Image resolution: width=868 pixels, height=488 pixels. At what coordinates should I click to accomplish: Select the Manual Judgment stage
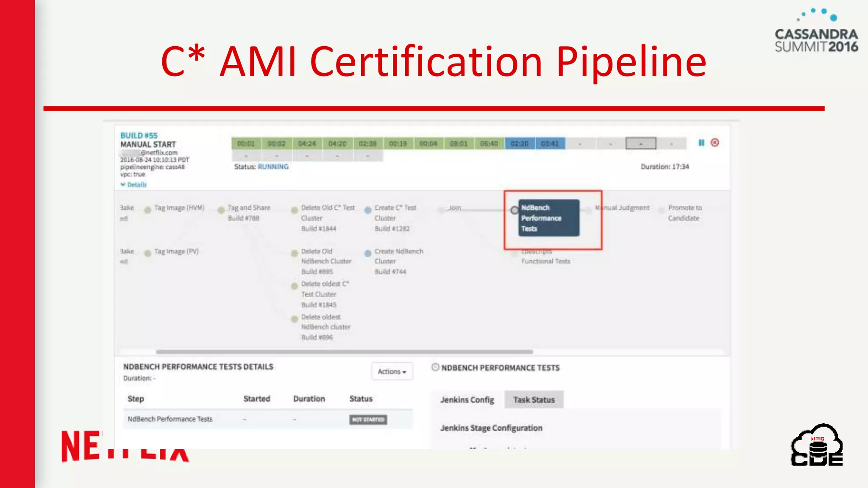[x=622, y=208]
